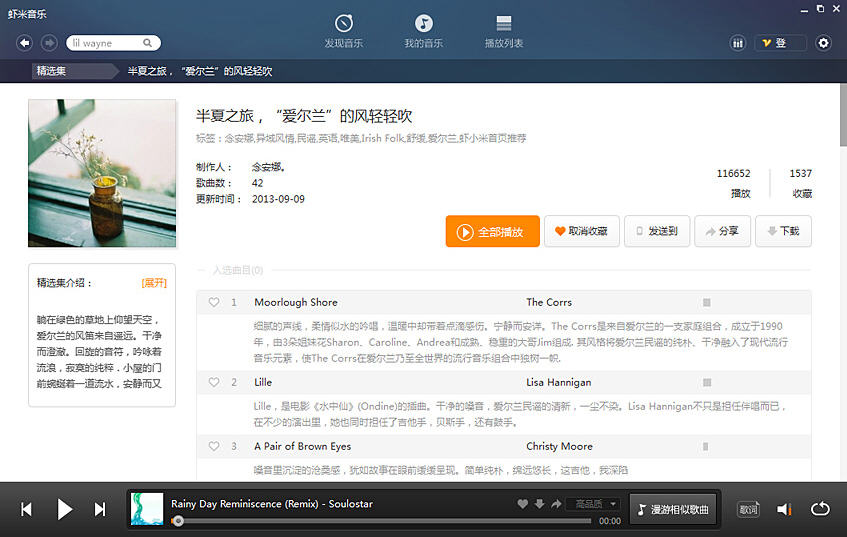Switch to 发现音乐 tab

pos(343,32)
